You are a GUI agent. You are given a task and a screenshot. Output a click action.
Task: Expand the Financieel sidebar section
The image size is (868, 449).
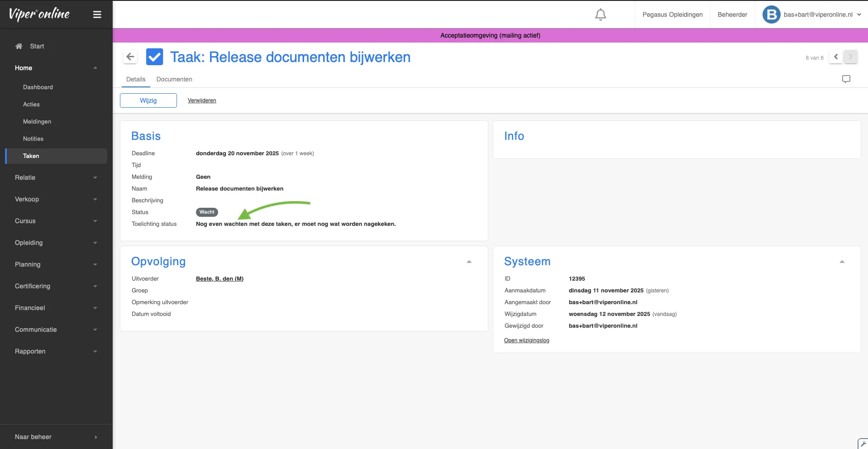coord(56,308)
